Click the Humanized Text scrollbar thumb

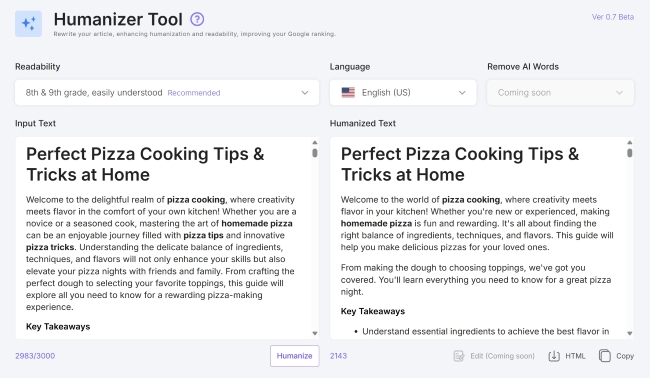point(630,153)
